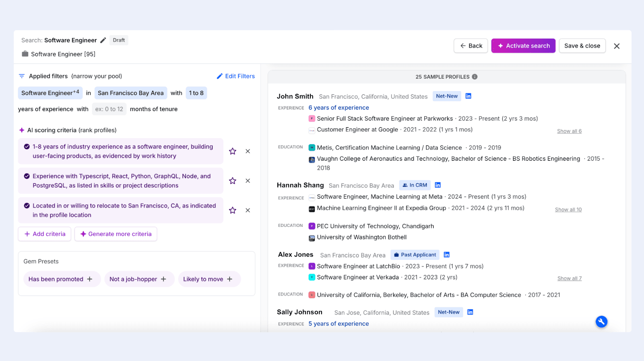Image resolution: width=644 pixels, height=361 pixels.
Task: Select the San Francisco Bay Area filter chip
Action: pos(131,93)
